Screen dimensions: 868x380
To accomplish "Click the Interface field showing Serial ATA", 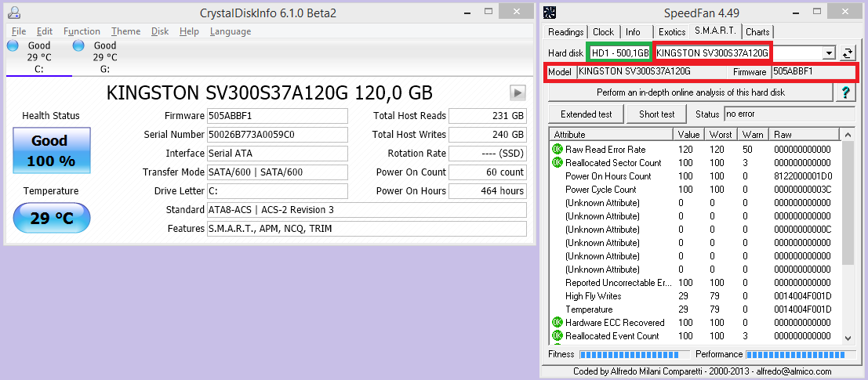I will point(278,154).
